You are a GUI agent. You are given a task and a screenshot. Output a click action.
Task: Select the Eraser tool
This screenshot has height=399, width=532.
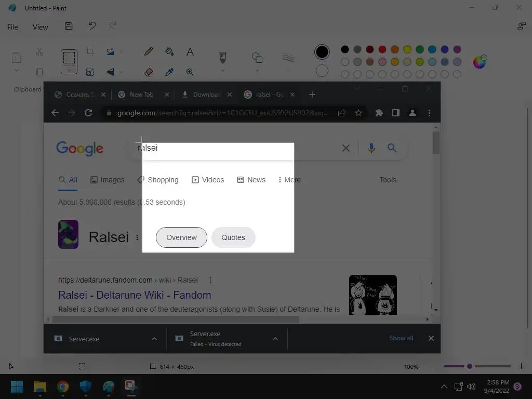pos(148,72)
